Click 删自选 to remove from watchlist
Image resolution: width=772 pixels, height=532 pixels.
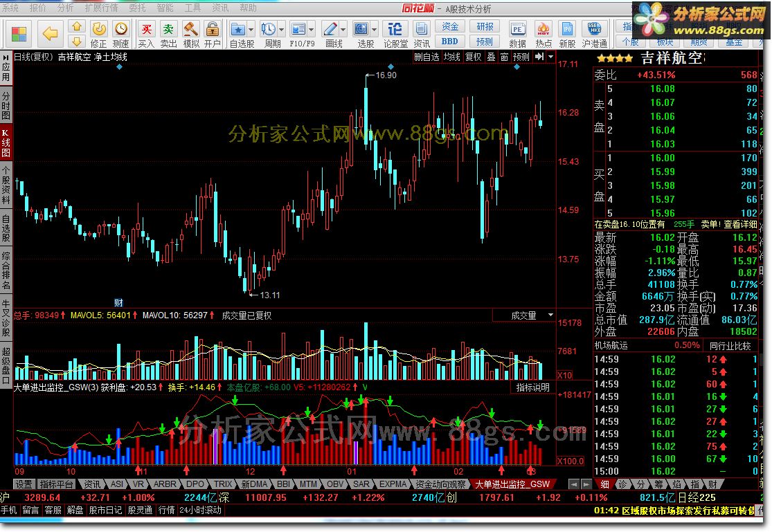(427, 57)
